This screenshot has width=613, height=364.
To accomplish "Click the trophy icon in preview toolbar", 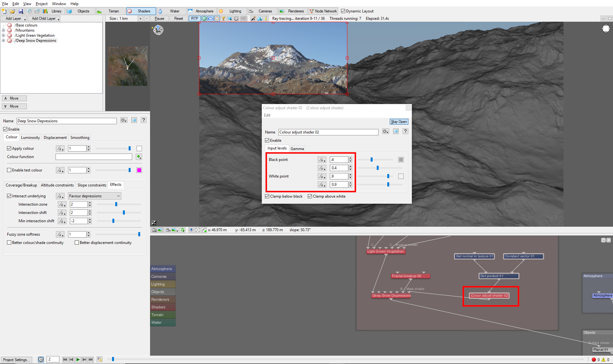I will click(x=223, y=19).
